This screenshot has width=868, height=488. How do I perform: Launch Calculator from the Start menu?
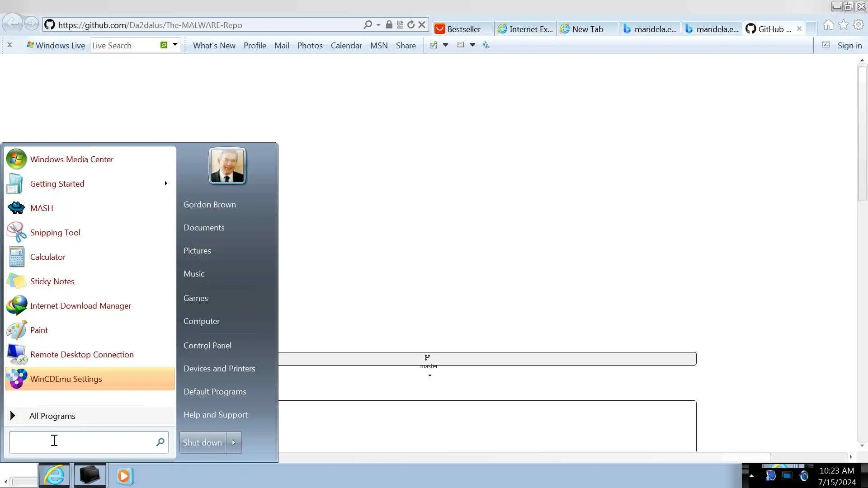pos(47,257)
